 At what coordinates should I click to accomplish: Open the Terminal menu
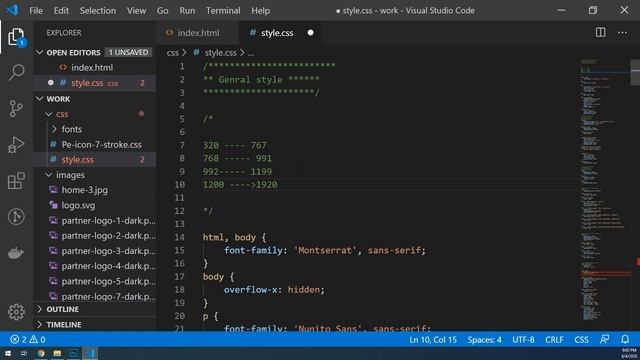click(x=223, y=11)
